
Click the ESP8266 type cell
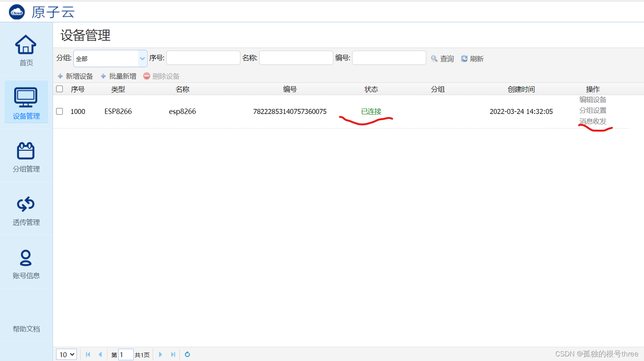118,112
